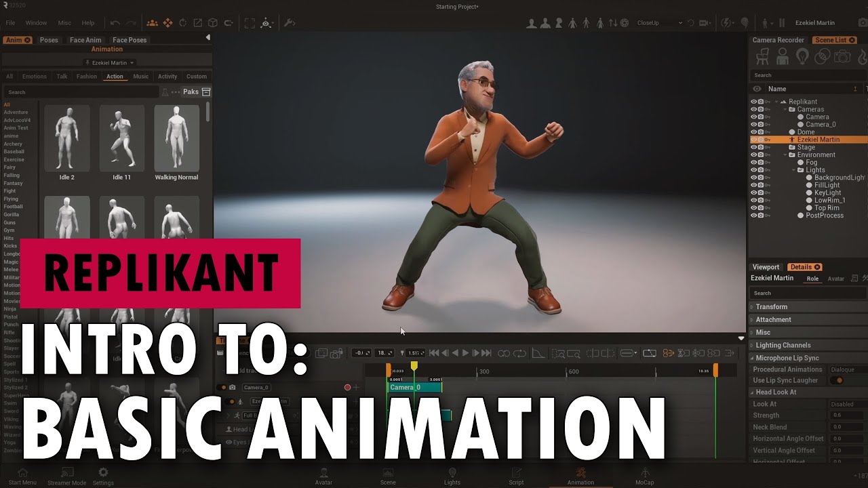Screen dimensions: 868x488
Task: Open the Window menu
Action: (x=36, y=23)
